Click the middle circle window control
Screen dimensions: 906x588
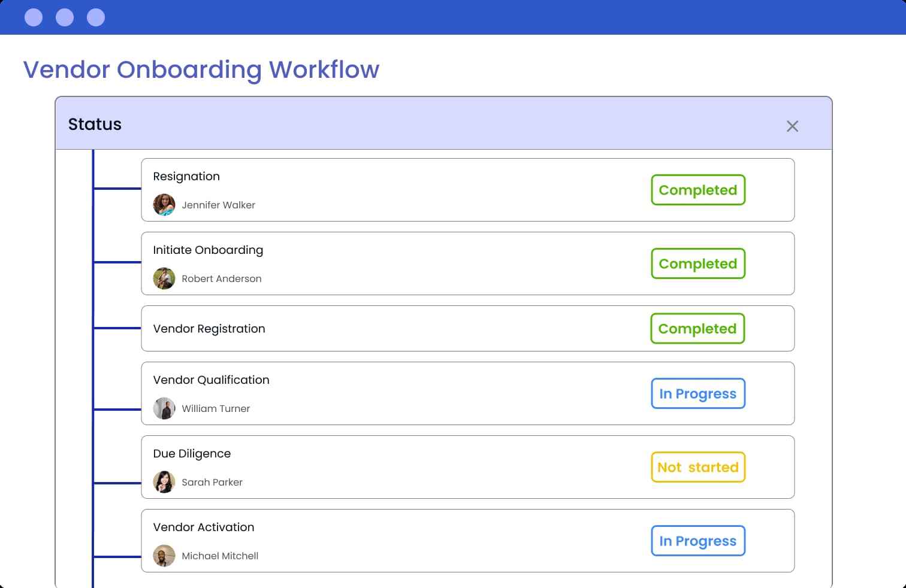pos(65,17)
